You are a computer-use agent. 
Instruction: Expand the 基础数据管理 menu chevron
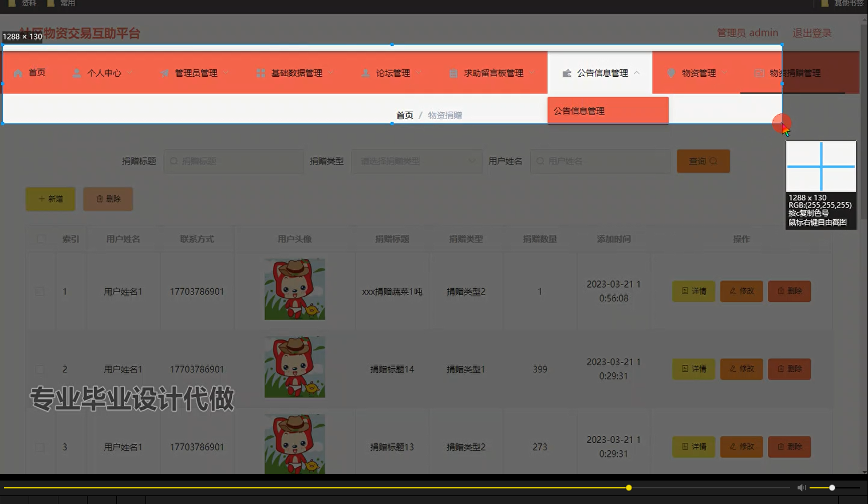coord(331,73)
